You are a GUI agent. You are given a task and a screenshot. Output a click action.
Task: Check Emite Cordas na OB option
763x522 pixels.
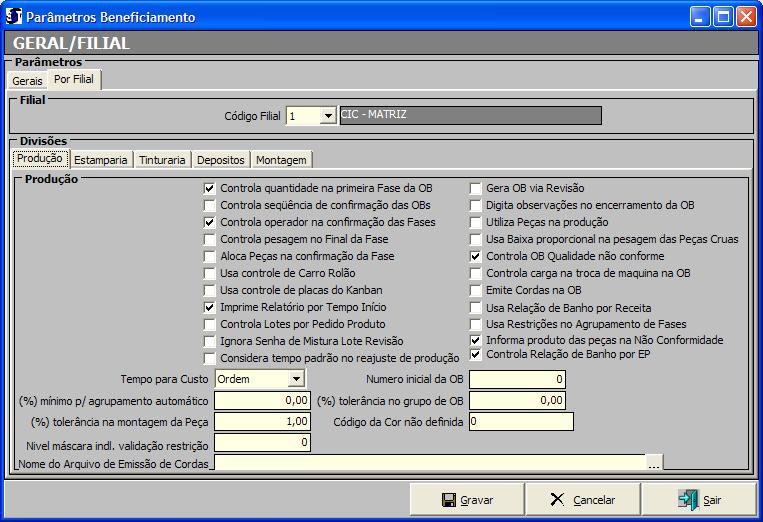click(x=476, y=290)
